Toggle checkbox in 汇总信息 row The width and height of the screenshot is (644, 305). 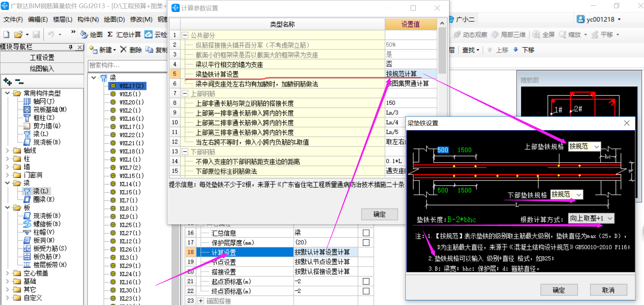tap(366, 233)
